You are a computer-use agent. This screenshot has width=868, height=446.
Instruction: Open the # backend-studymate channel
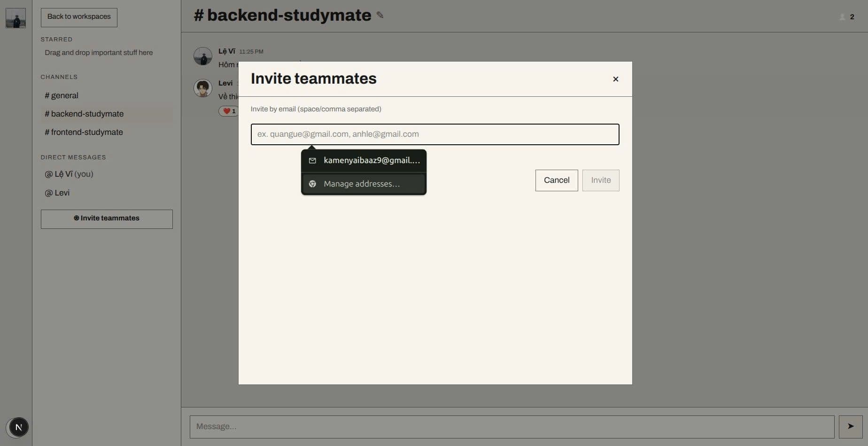(x=107, y=114)
